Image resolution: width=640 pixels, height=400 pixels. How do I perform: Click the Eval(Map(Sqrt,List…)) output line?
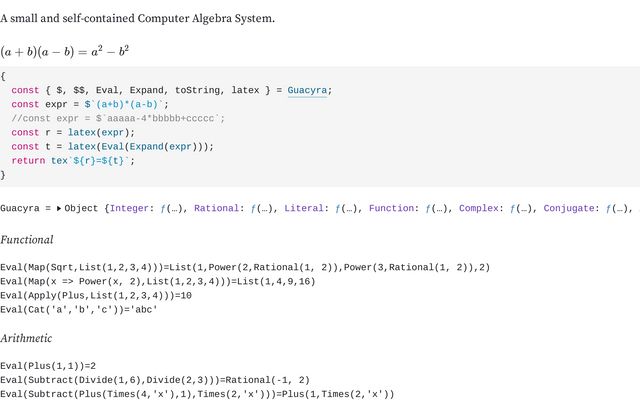click(245, 268)
